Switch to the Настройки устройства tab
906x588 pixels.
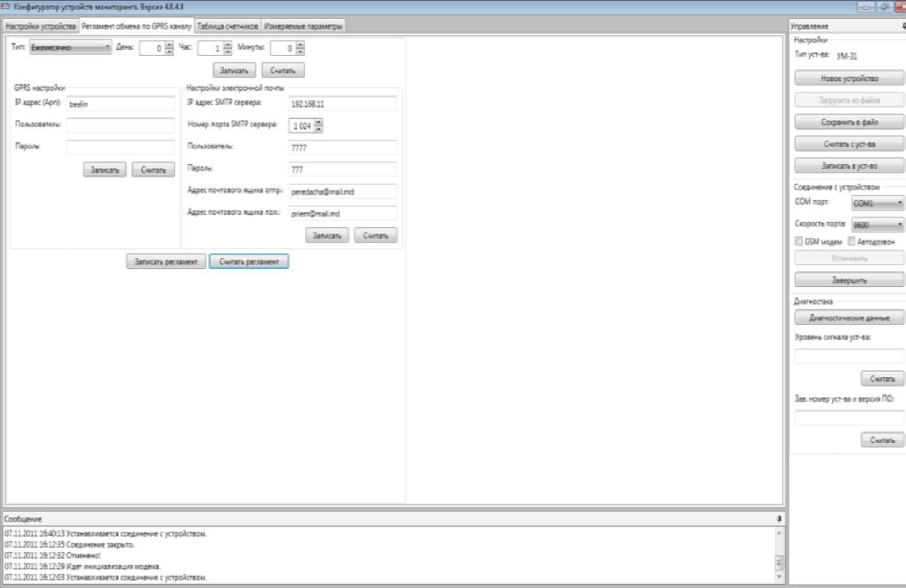click(x=40, y=26)
